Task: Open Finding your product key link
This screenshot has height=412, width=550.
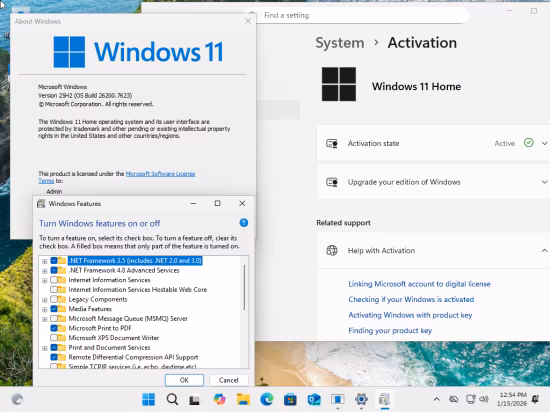Action: (x=390, y=330)
